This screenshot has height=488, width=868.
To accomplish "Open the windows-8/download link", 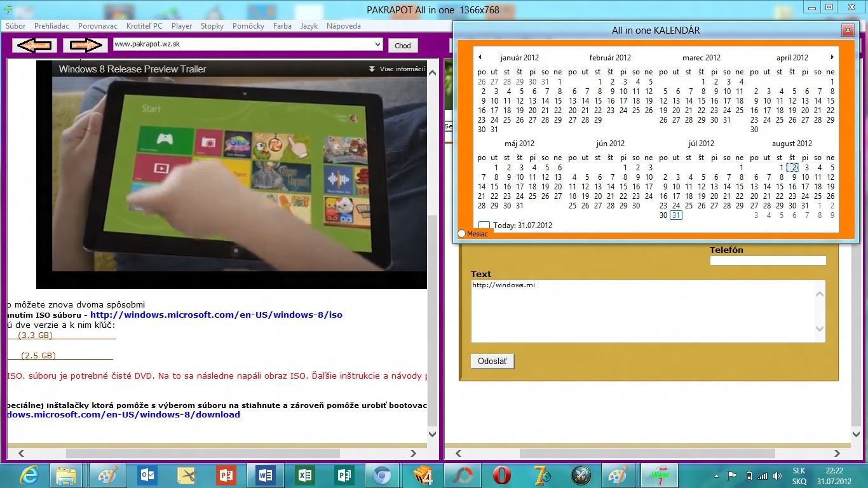I will (x=123, y=414).
